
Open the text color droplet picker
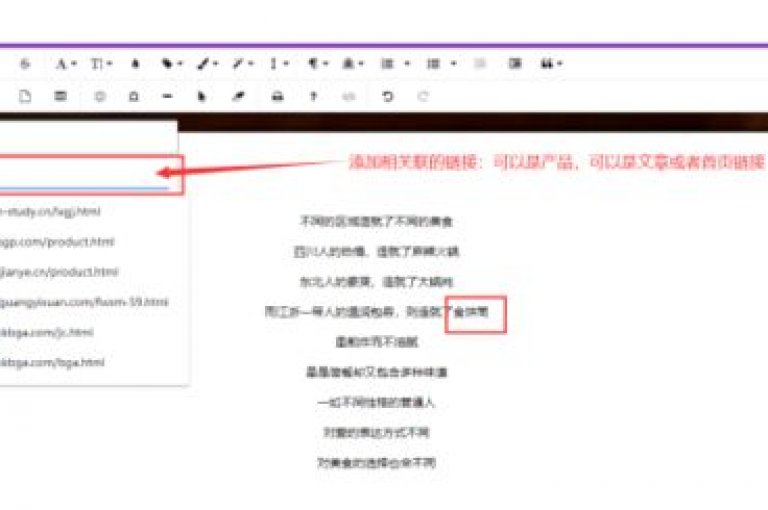click(135, 64)
